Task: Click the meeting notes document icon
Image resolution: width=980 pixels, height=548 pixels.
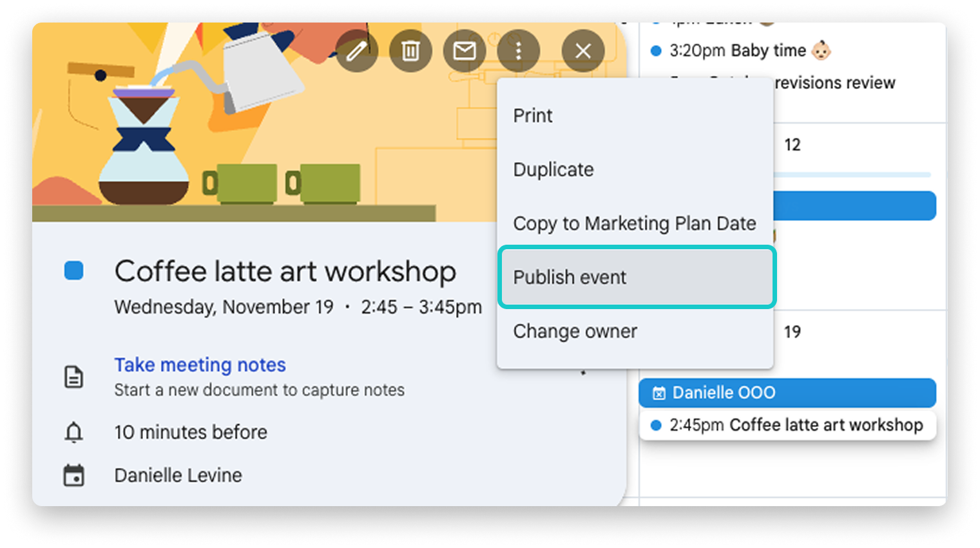Action: 74,377
